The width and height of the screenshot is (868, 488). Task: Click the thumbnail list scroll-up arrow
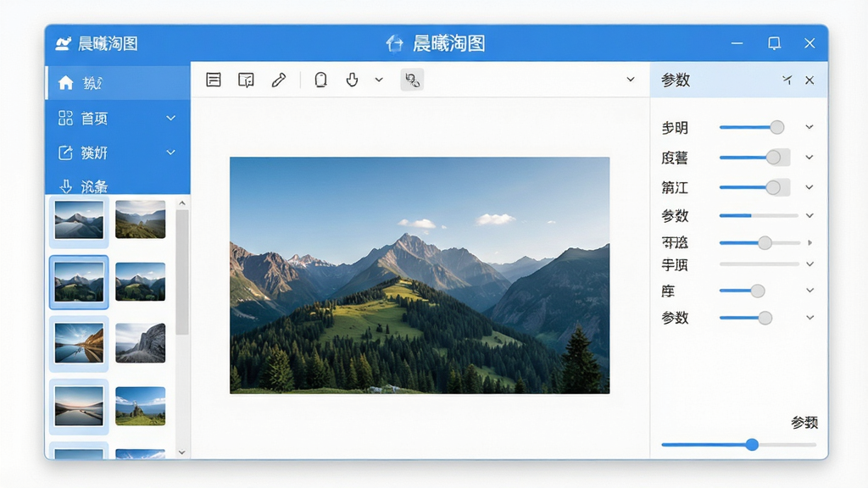pyautogui.click(x=182, y=203)
